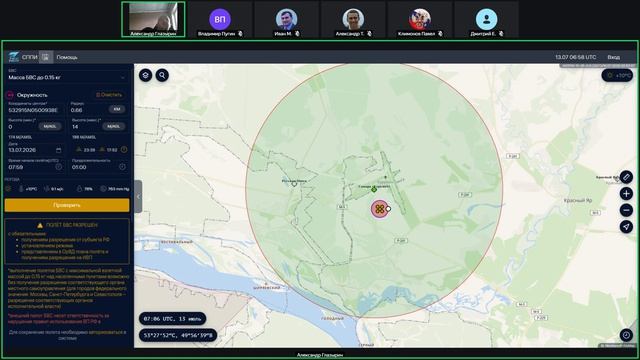Screen dimensions: 640x360
Task: Open the map view icon in header
Action: tap(46, 57)
